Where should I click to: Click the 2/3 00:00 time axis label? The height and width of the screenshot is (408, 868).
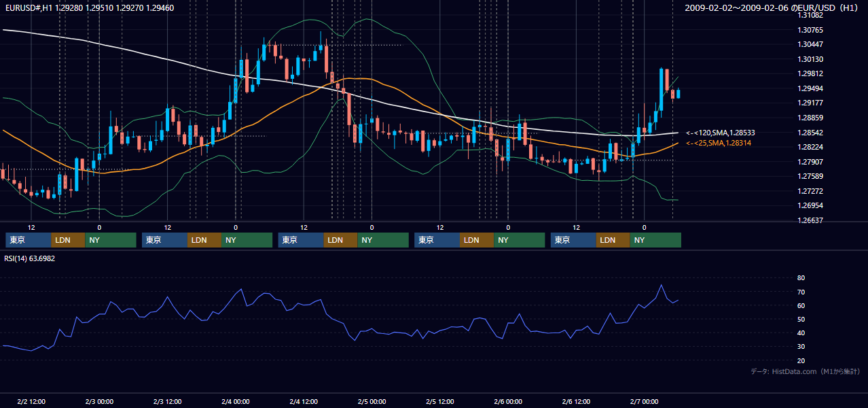tap(99, 402)
